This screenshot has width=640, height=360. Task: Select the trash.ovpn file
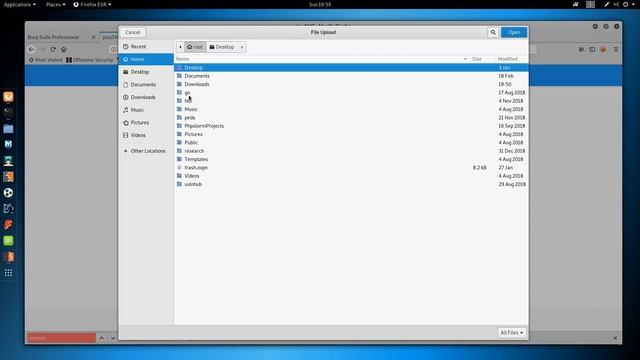coord(351,168)
